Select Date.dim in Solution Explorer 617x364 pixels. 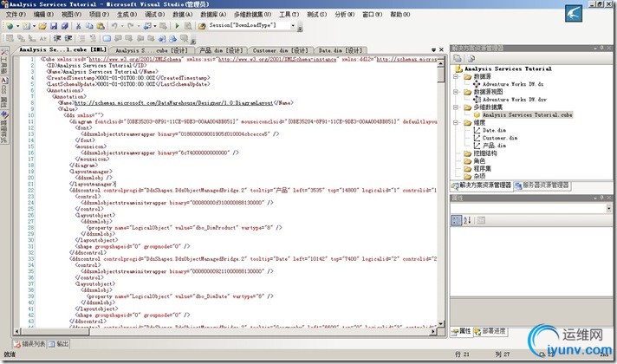(494, 130)
